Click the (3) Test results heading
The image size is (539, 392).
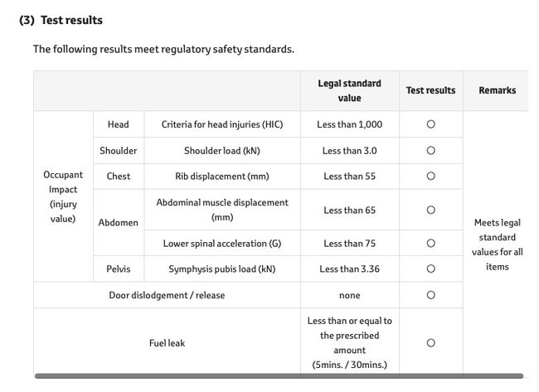pyautogui.click(x=61, y=20)
